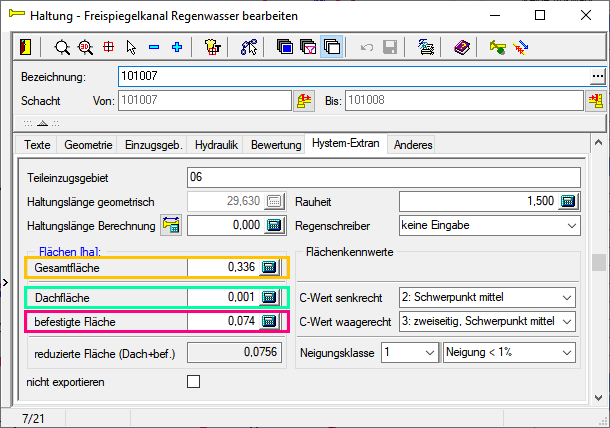
Task: Open calculator for Gesamtfläche field
Action: click(269, 268)
